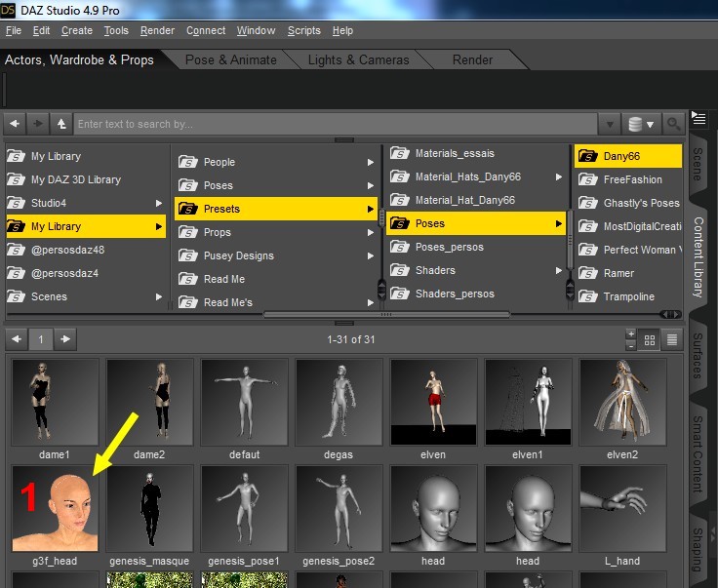
Task: Open the Help menu
Action: coord(342,30)
